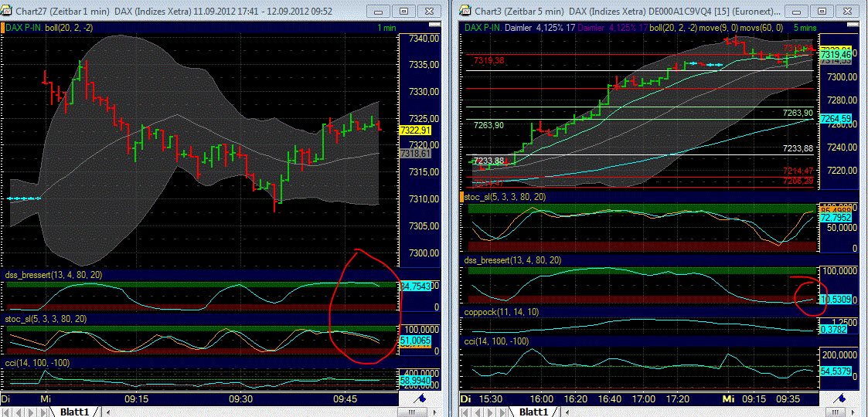This screenshot has width=868, height=417.
Task: Select the purple Daimler 4,125% 17 label
Action: tap(613, 26)
